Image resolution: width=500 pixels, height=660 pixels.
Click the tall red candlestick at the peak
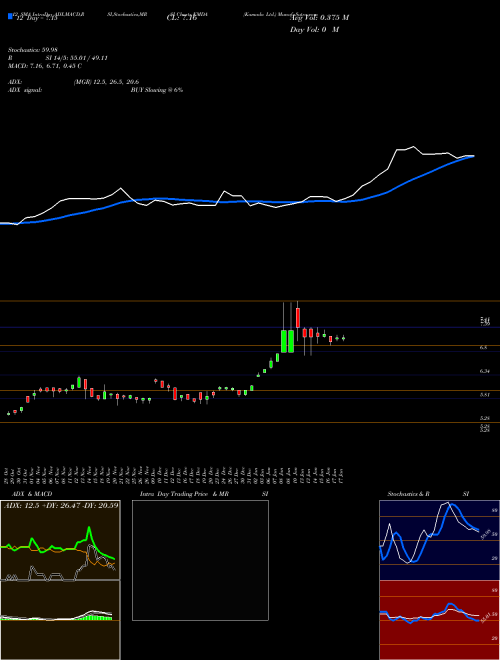(x=298, y=318)
